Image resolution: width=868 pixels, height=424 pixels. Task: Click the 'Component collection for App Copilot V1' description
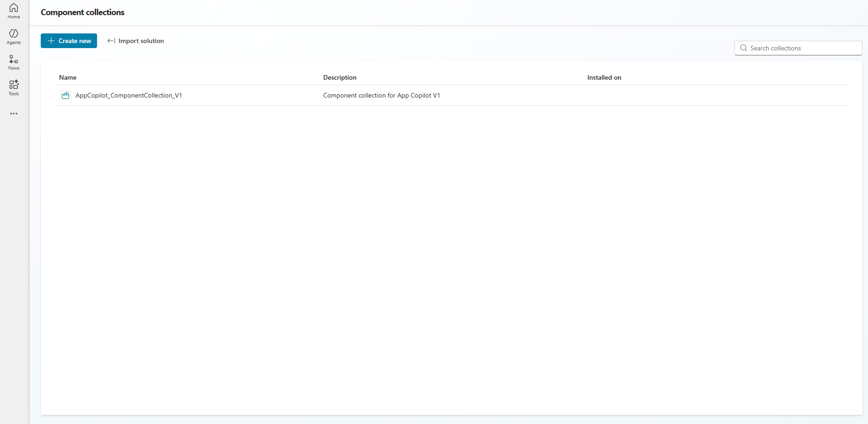click(x=381, y=95)
